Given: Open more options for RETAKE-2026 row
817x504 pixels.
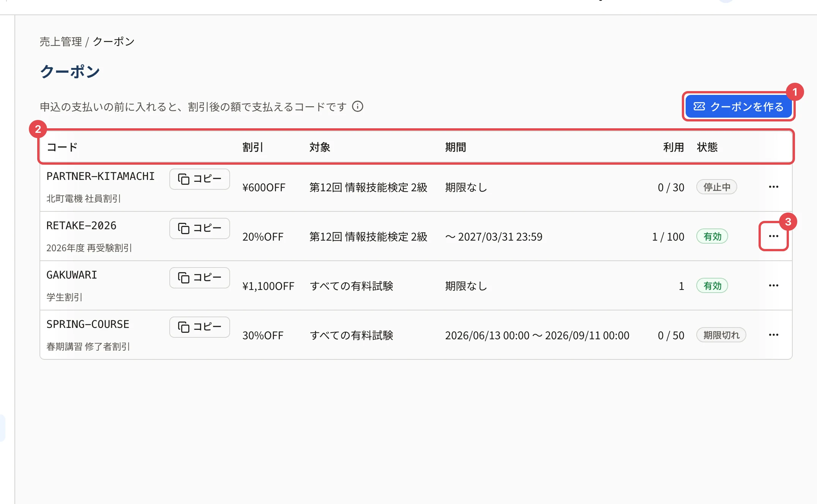Looking at the screenshot, I should pos(773,236).
